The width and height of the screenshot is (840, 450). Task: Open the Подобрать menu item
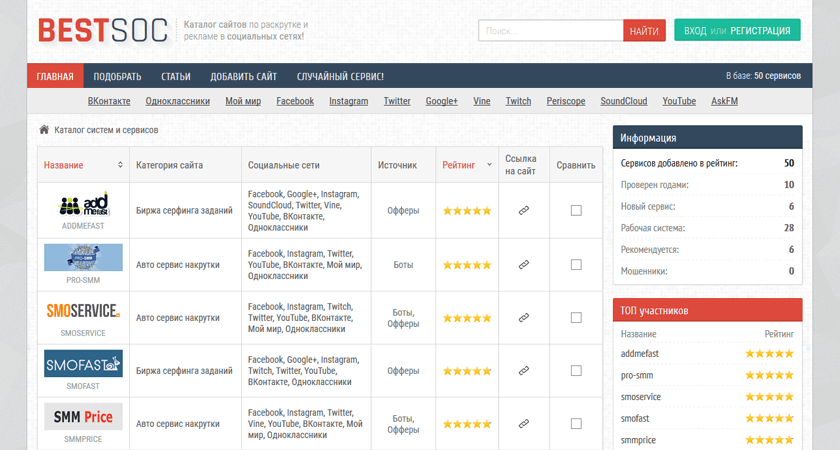117,76
